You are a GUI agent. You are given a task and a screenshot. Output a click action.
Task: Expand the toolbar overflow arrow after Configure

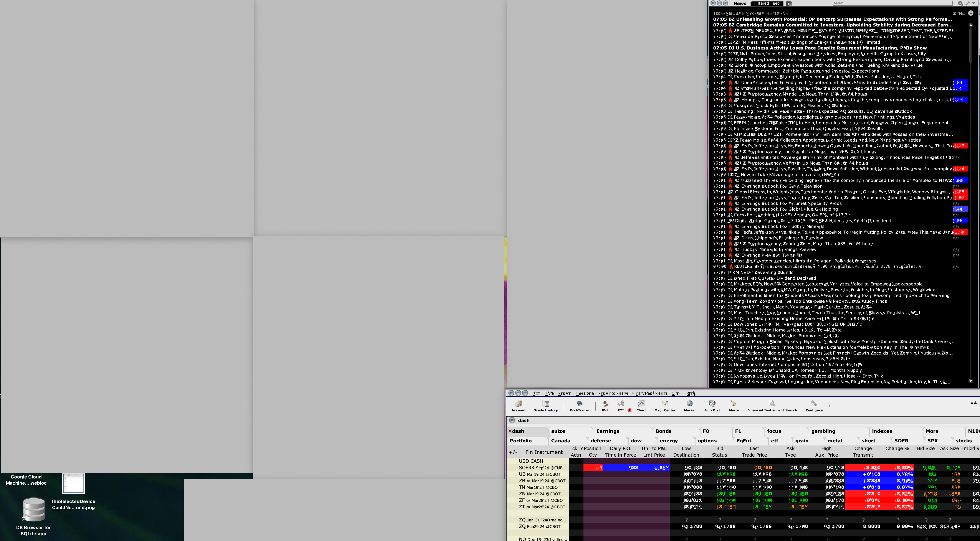(x=829, y=406)
